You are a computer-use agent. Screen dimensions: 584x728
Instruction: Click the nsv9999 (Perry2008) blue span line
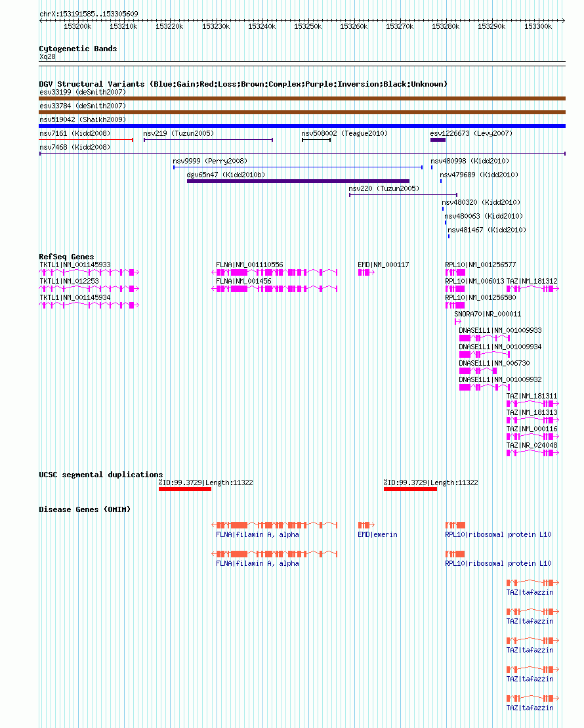tap(297, 167)
